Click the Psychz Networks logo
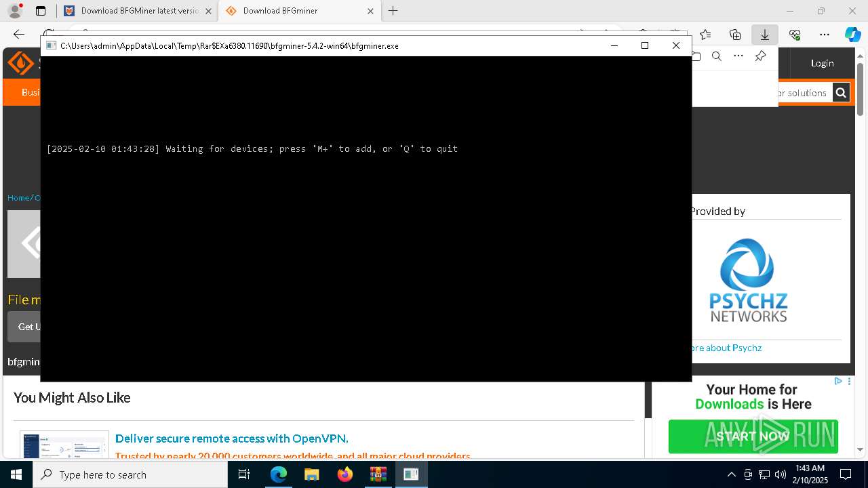The image size is (868, 488). coord(748,280)
